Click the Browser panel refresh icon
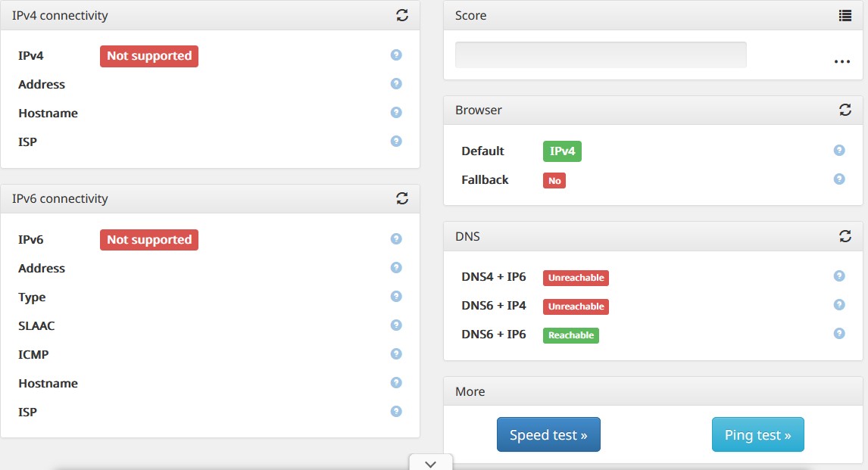 click(845, 110)
